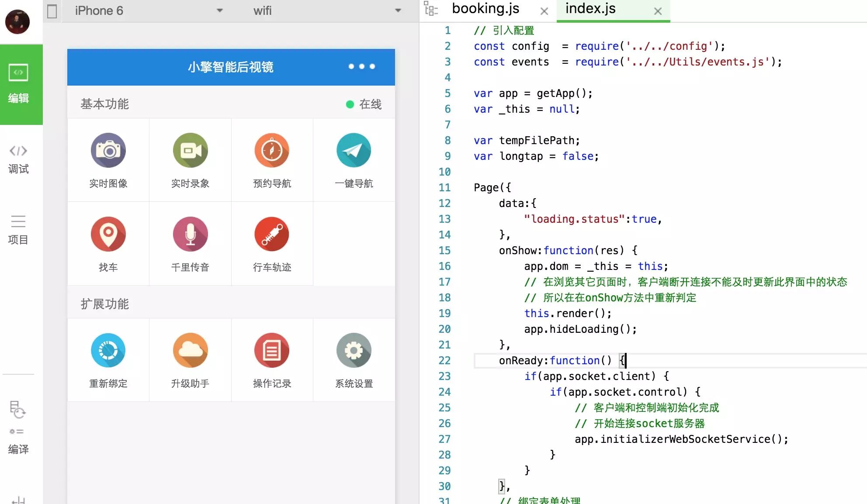Screen dimensions: 867x504
Task: Open the 找车 location pin icon
Action: pyautogui.click(x=108, y=235)
